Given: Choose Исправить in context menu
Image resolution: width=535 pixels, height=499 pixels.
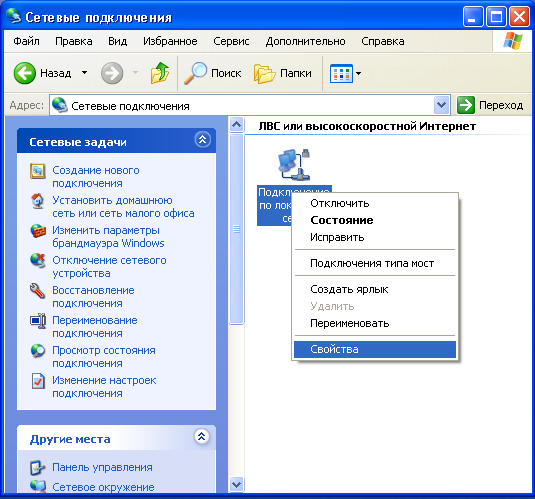Looking at the screenshot, I should pyautogui.click(x=375, y=237).
